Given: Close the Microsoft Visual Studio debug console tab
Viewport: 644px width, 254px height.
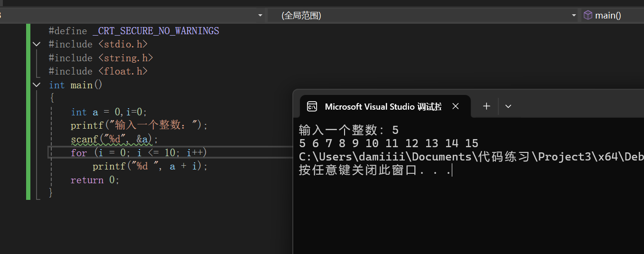Looking at the screenshot, I should (456, 106).
